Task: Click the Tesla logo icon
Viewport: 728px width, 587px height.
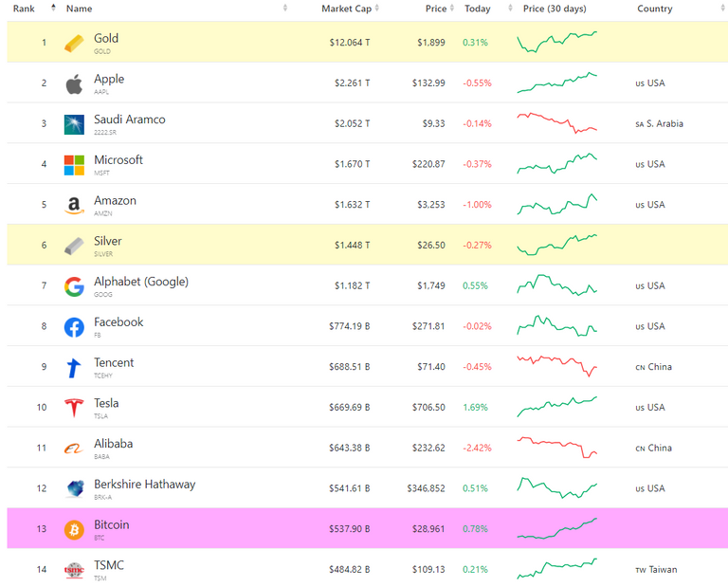Action: pos(74,408)
